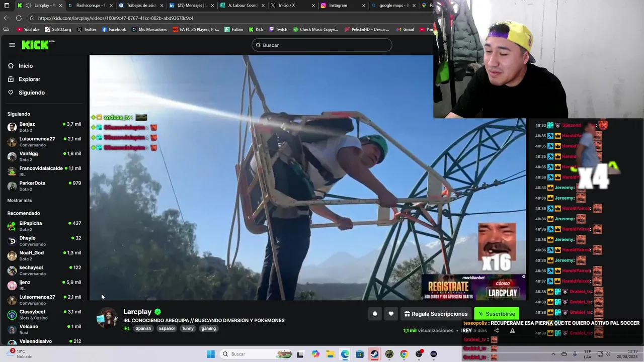
Task: Click the OneDrive cloud tray icon
Action: click(564, 354)
